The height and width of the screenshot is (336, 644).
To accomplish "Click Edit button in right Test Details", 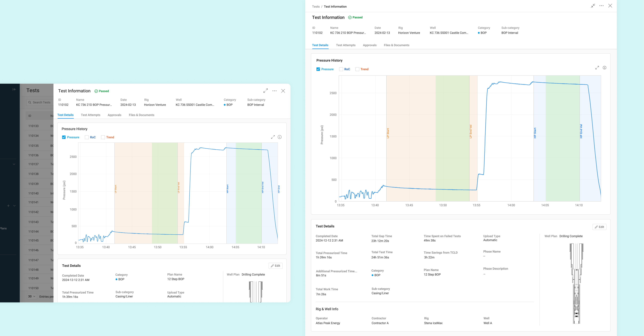I will pos(599,227).
